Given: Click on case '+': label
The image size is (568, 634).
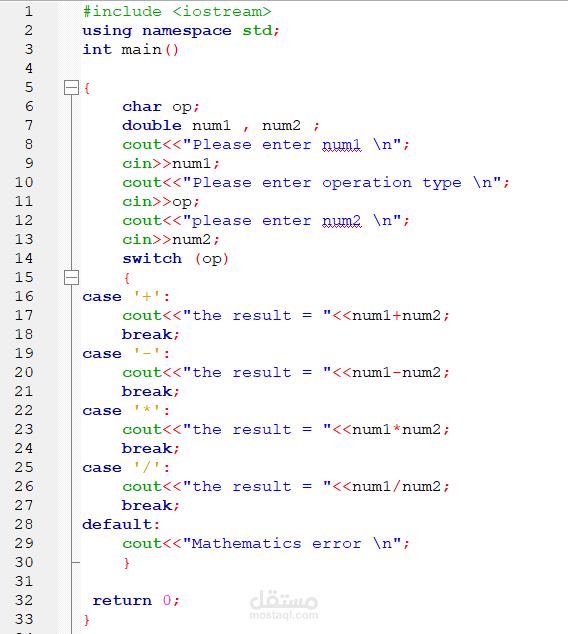Looking at the screenshot, I should click(126, 297).
